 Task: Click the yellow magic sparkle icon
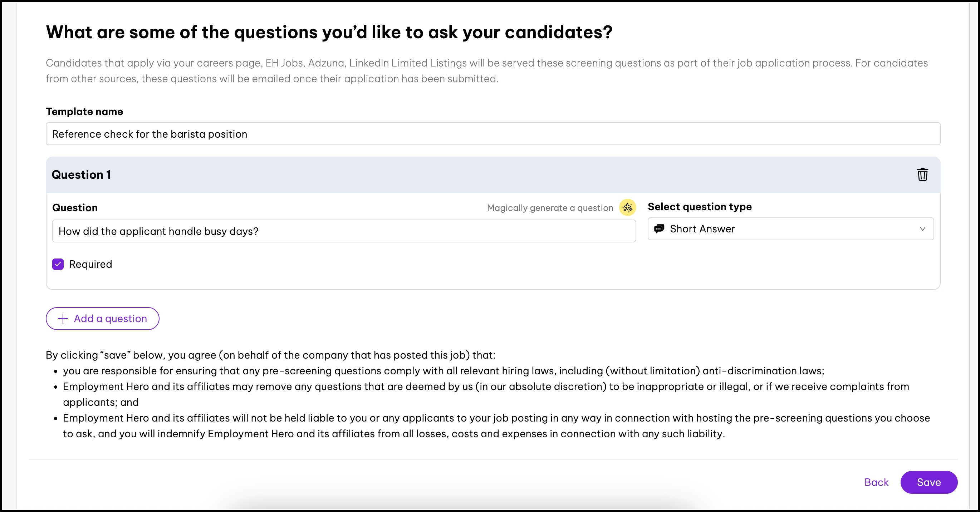coord(627,208)
